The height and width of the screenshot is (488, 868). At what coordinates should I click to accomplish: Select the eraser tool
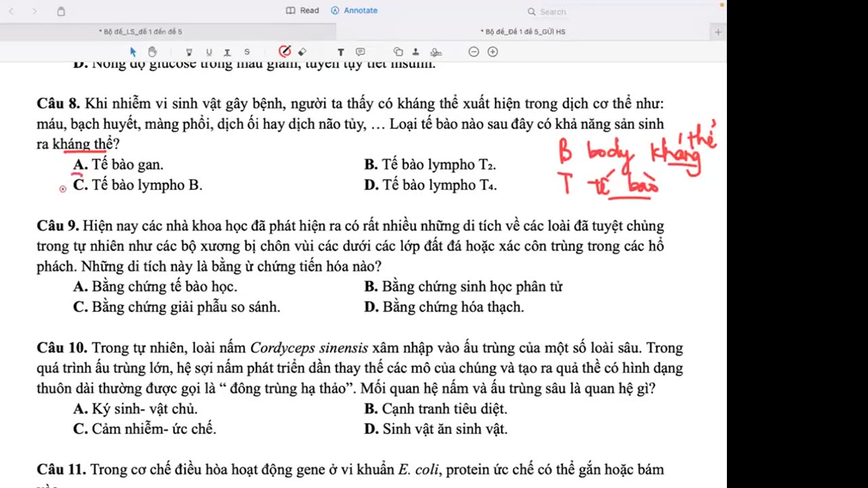[302, 52]
